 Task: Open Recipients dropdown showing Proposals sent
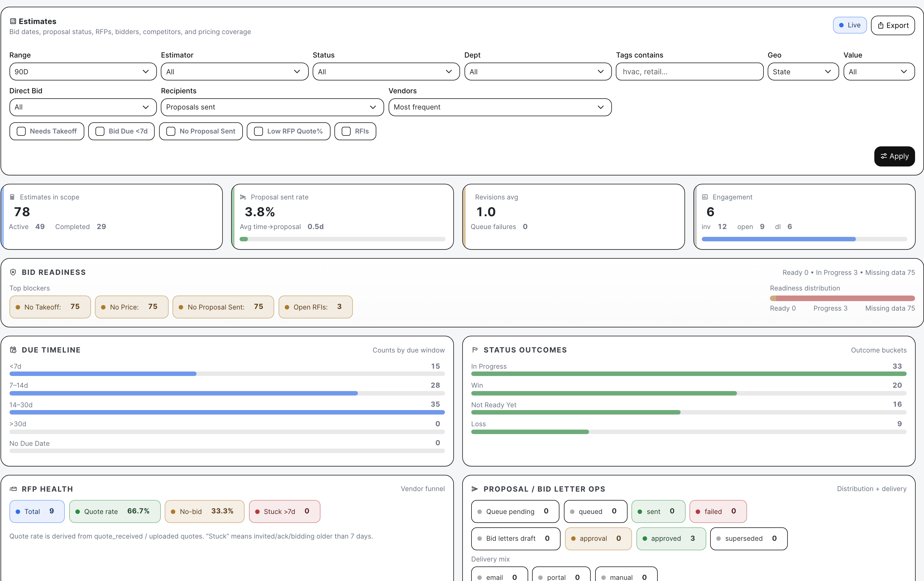pyautogui.click(x=272, y=107)
